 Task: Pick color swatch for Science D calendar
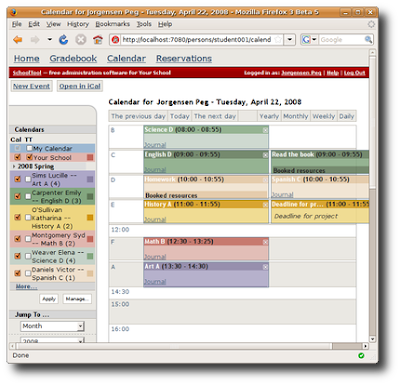point(90,256)
